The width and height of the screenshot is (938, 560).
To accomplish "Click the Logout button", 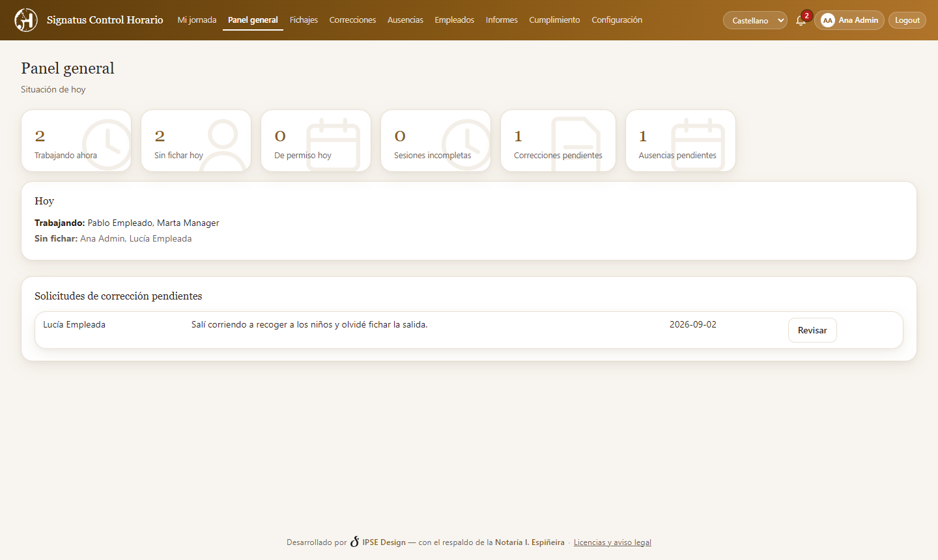I will pos(907,20).
